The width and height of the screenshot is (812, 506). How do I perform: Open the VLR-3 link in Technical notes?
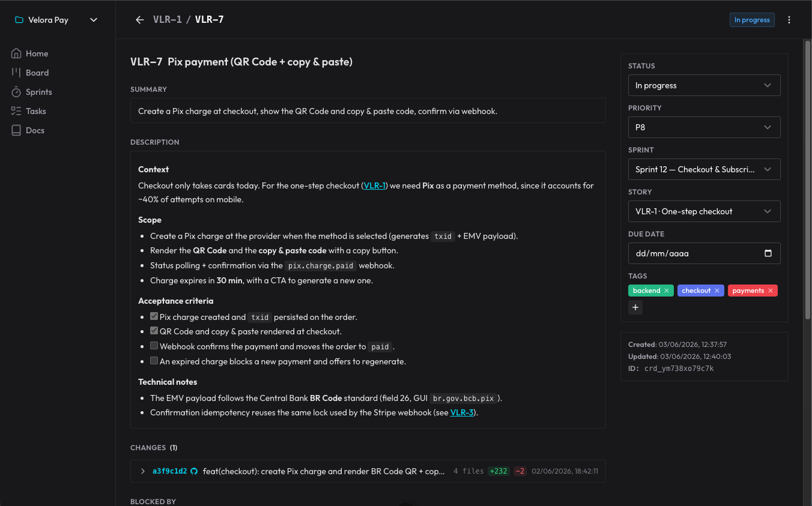[462, 413]
